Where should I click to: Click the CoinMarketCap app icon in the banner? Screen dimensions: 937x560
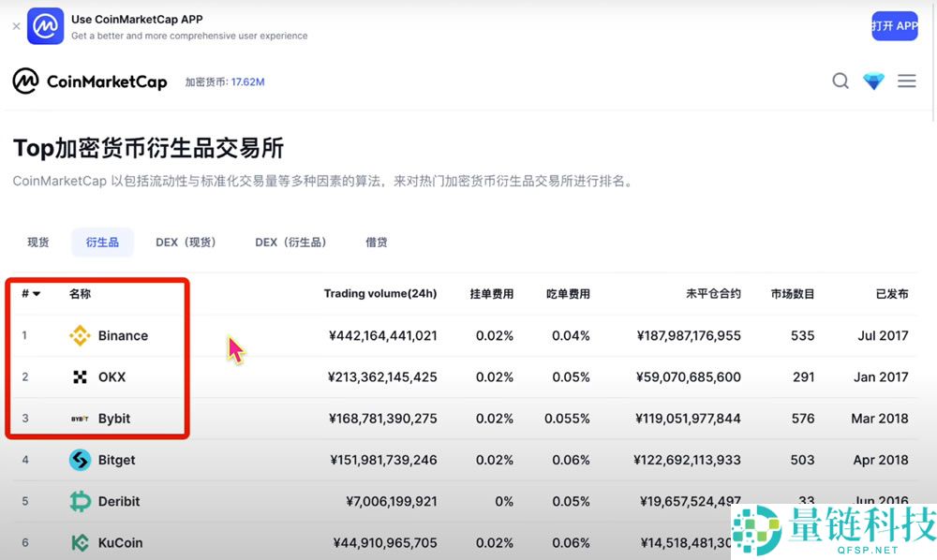pos(44,26)
